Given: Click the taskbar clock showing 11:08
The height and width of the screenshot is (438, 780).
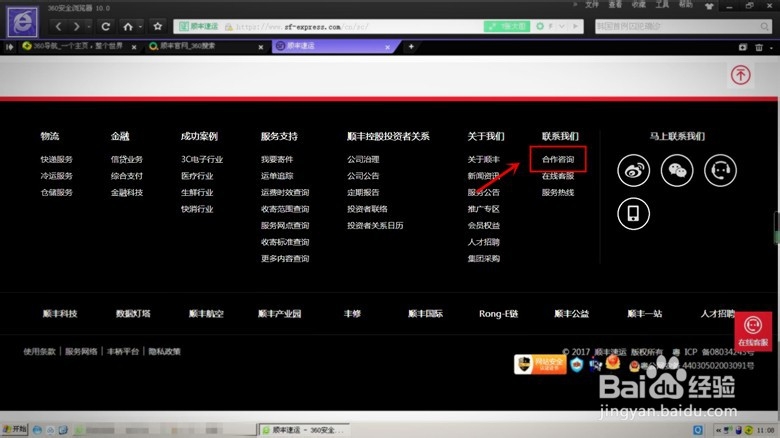Looking at the screenshot, I should point(765,430).
